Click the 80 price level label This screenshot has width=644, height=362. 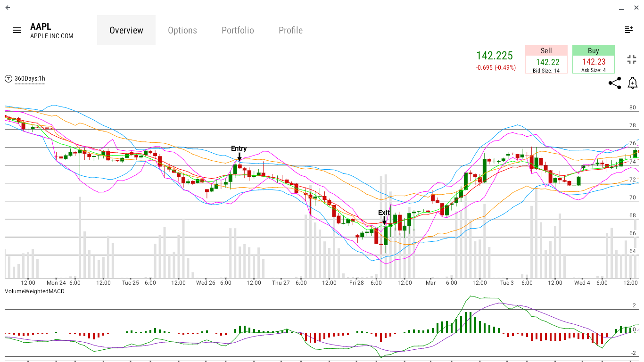633,107
